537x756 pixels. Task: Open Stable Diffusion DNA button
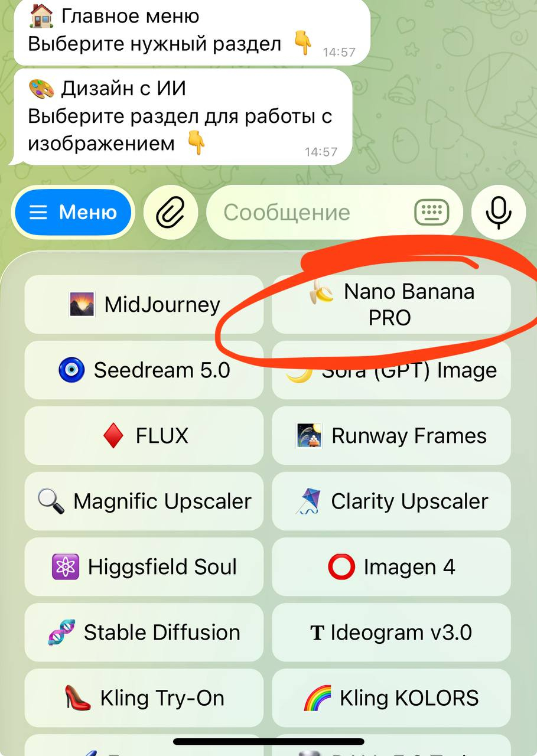[144, 633]
